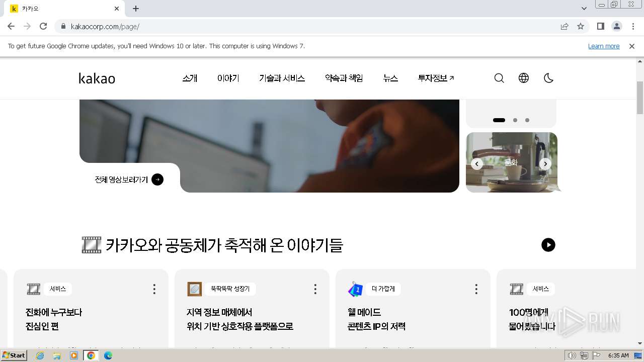This screenshot has width=644, height=362.
Task: Open the 뉴스 menu
Action: [x=390, y=78]
